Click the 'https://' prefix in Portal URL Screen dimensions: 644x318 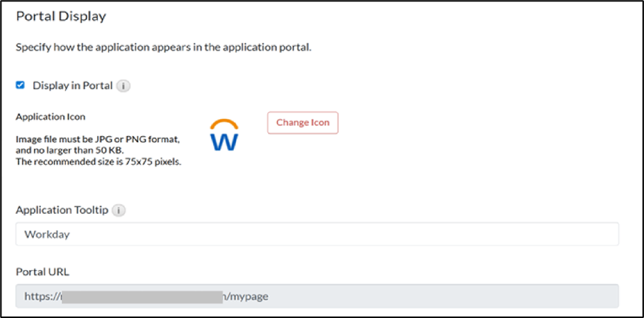click(41, 296)
